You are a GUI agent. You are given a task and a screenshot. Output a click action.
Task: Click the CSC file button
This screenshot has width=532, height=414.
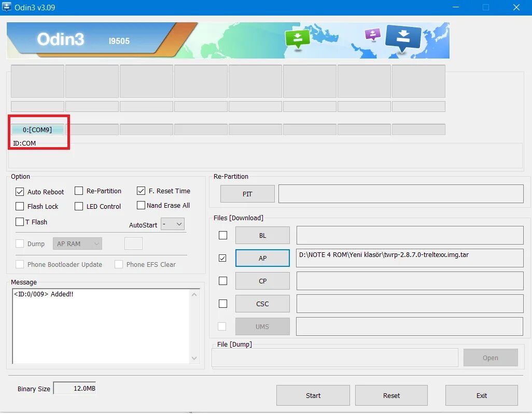click(262, 304)
